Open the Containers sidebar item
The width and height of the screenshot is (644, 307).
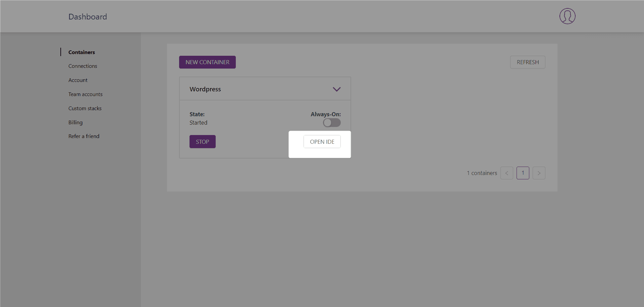pos(82,52)
